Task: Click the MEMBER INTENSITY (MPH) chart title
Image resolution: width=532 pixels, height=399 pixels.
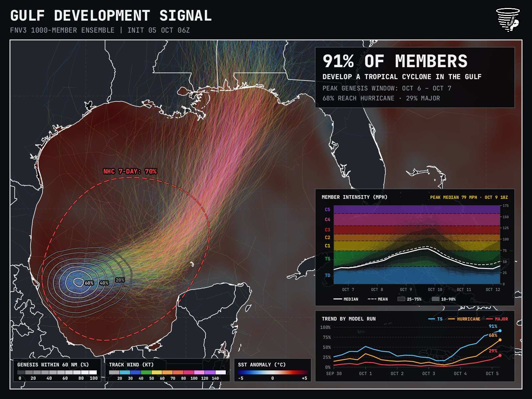Action: tap(354, 197)
